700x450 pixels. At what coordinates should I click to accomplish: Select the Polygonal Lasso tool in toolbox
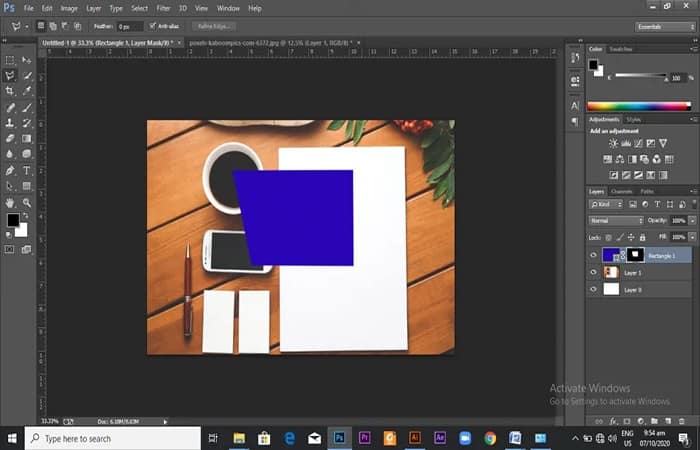coord(10,75)
